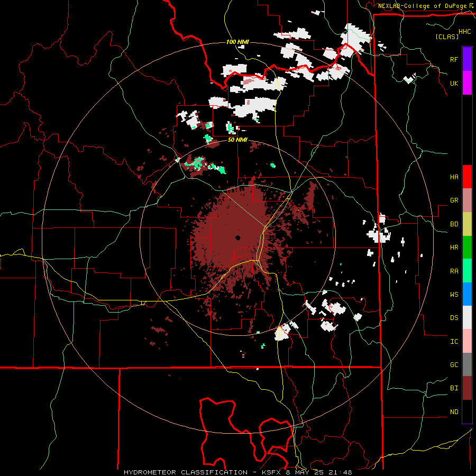Image resolution: width=476 pixels, height=476 pixels.
Task: Click the 50 NMI range ring label
Action: (x=237, y=140)
